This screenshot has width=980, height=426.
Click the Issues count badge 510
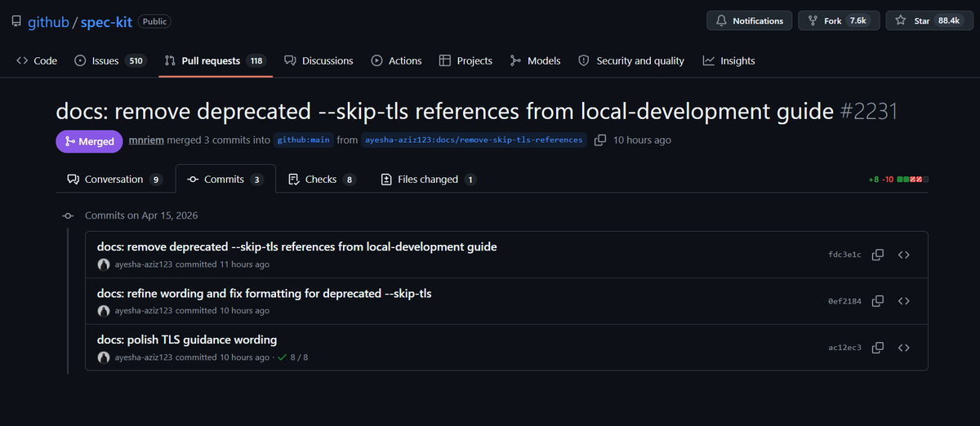(x=136, y=60)
